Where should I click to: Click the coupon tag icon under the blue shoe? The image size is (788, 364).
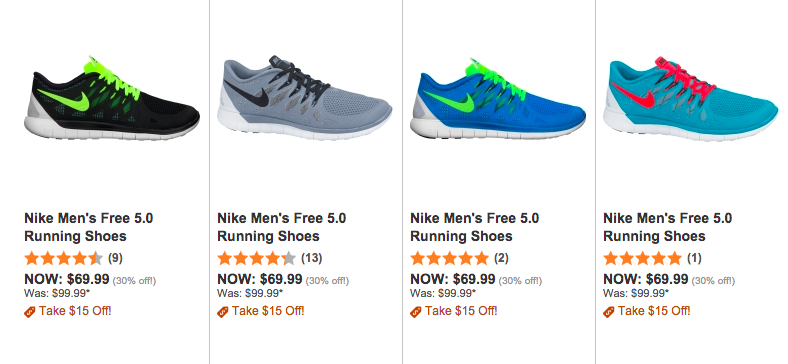(x=416, y=312)
